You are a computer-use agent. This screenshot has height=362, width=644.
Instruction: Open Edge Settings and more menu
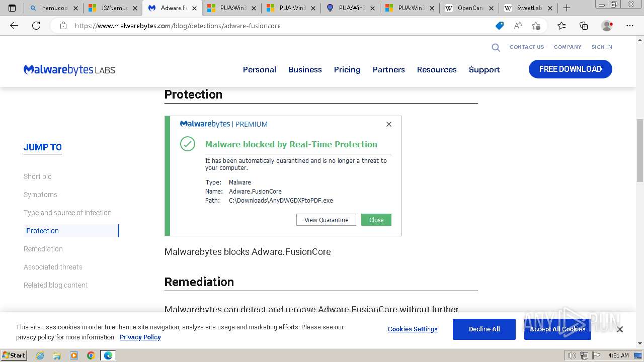[x=630, y=26]
